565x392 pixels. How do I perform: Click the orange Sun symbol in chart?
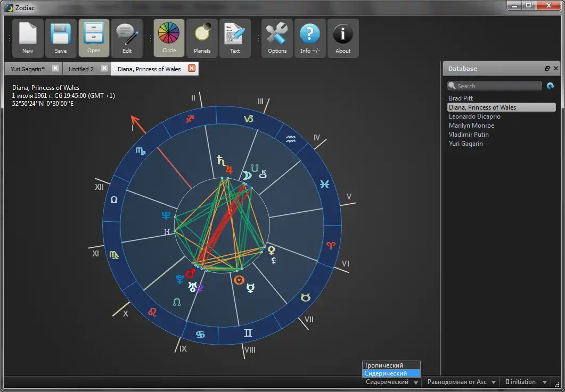pos(239,280)
